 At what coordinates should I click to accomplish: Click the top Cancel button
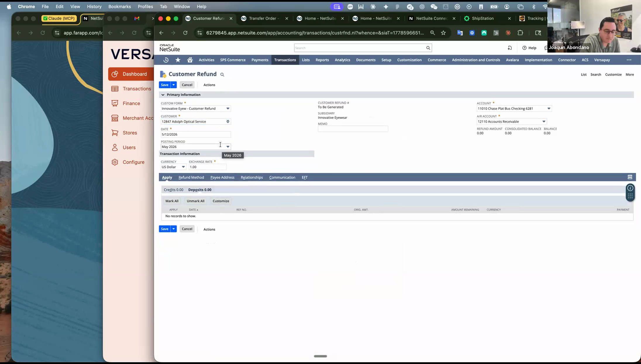pyautogui.click(x=187, y=85)
